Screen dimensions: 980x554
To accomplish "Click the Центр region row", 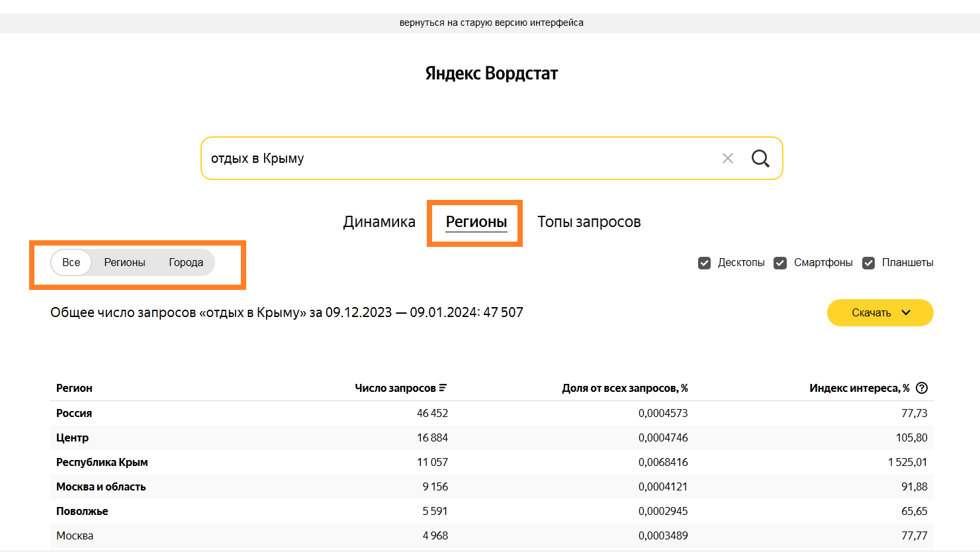I will tap(492, 438).
